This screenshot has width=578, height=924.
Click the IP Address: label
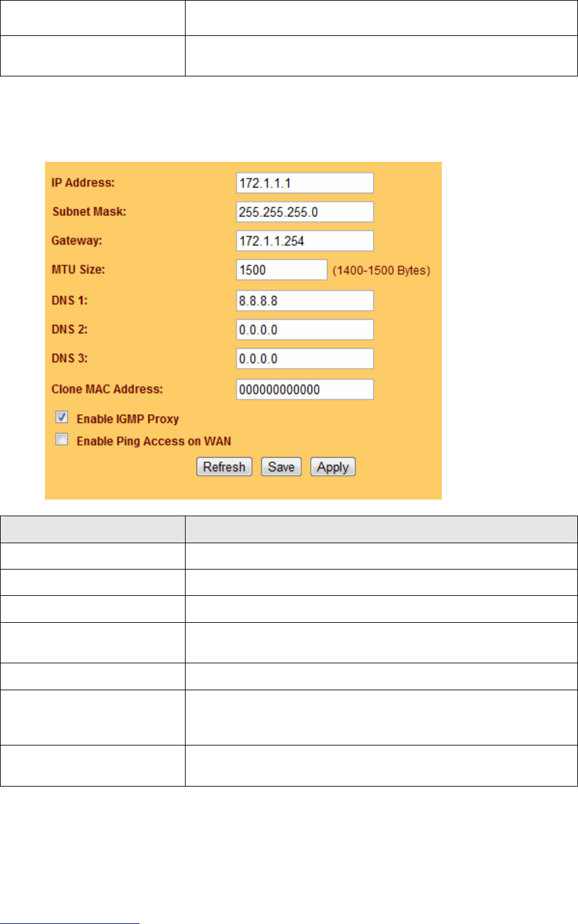pyautogui.click(x=83, y=183)
